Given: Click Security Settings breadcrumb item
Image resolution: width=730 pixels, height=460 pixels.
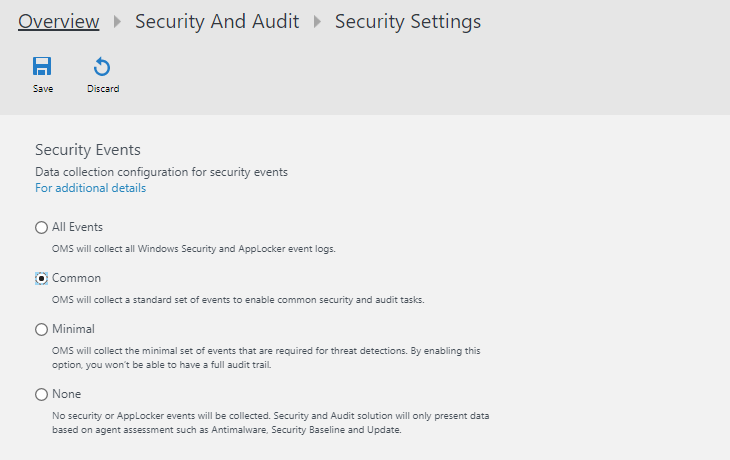Looking at the screenshot, I should (408, 21).
